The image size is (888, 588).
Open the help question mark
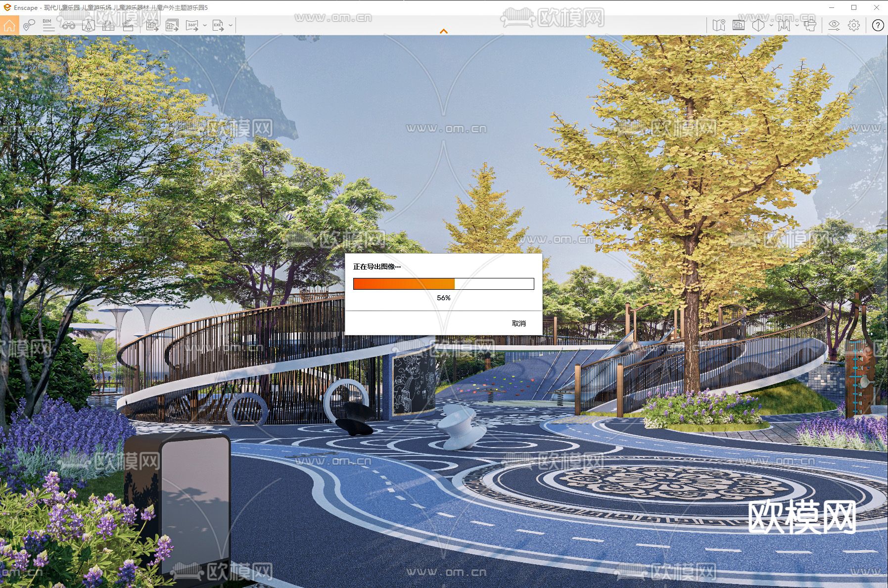pos(878,25)
